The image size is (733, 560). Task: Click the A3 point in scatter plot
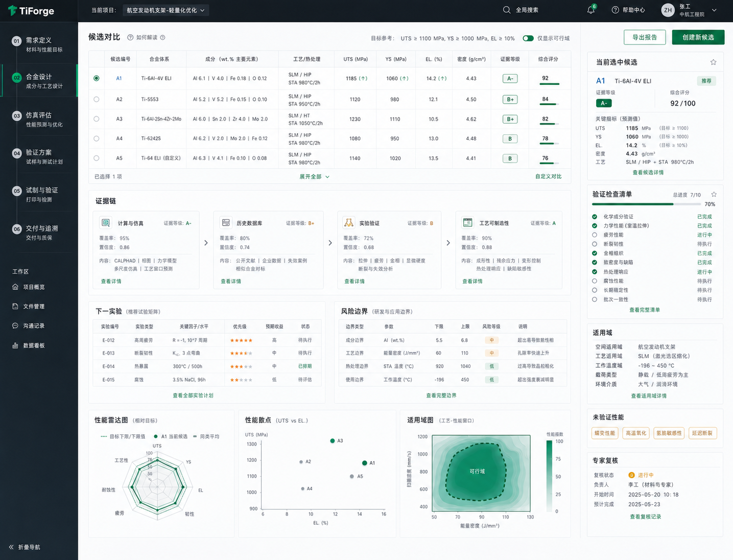[x=333, y=440]
